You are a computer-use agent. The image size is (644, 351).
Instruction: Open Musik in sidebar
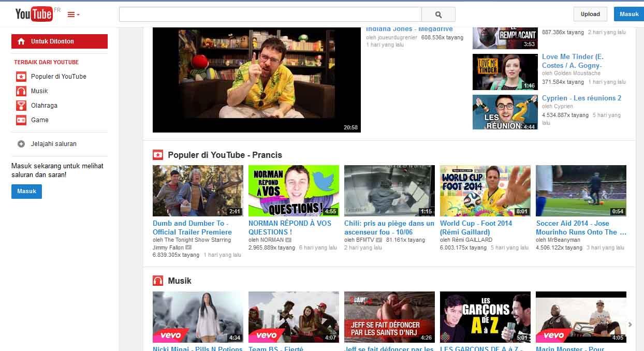click(x=39, y=91)
